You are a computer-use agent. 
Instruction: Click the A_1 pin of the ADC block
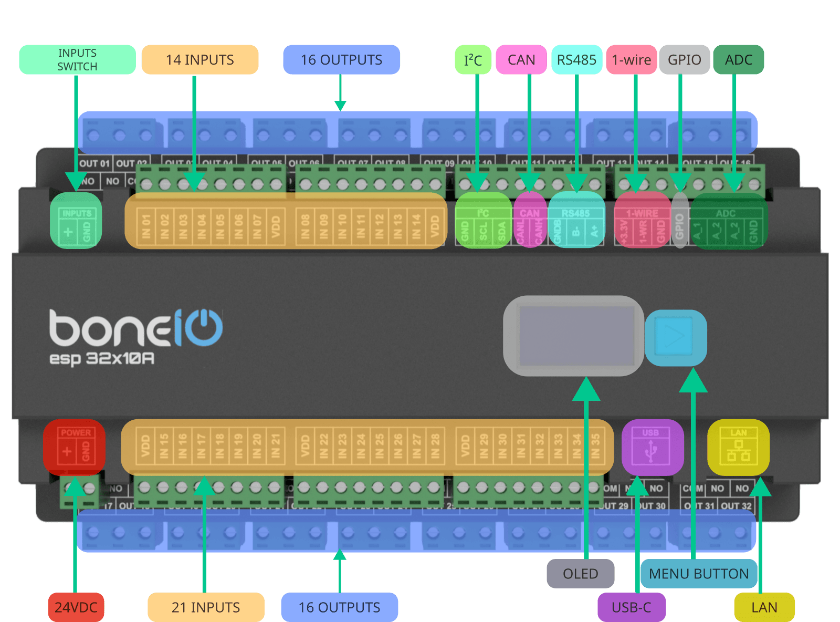(x=698, y=231)
